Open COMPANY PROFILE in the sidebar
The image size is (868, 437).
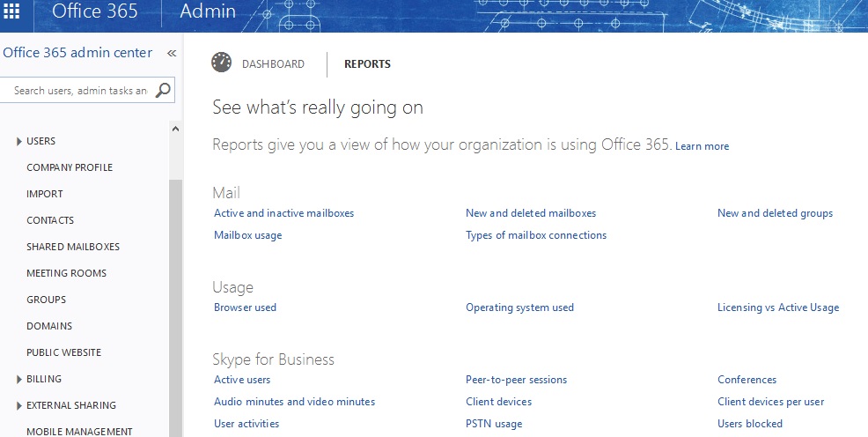click(x=70, y=167)
